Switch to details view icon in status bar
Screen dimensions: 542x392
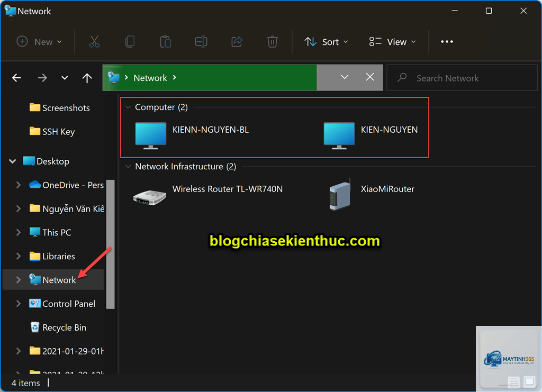pyautogui.click(x=513, y=381)
